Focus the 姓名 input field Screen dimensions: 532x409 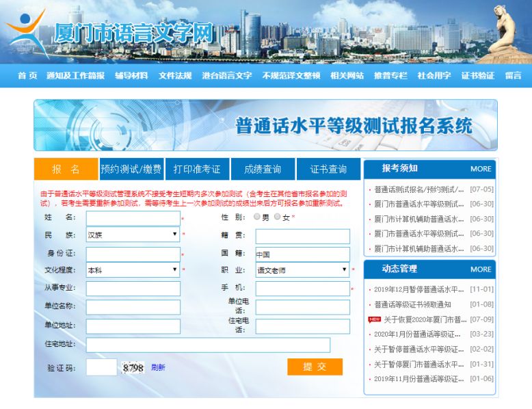click(x=133, y=219)
